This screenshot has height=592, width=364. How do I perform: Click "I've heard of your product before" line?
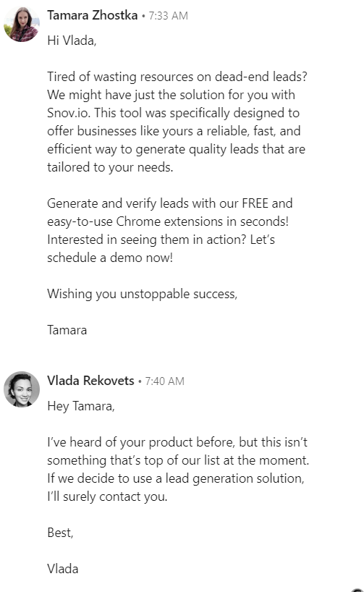(177, 442)
